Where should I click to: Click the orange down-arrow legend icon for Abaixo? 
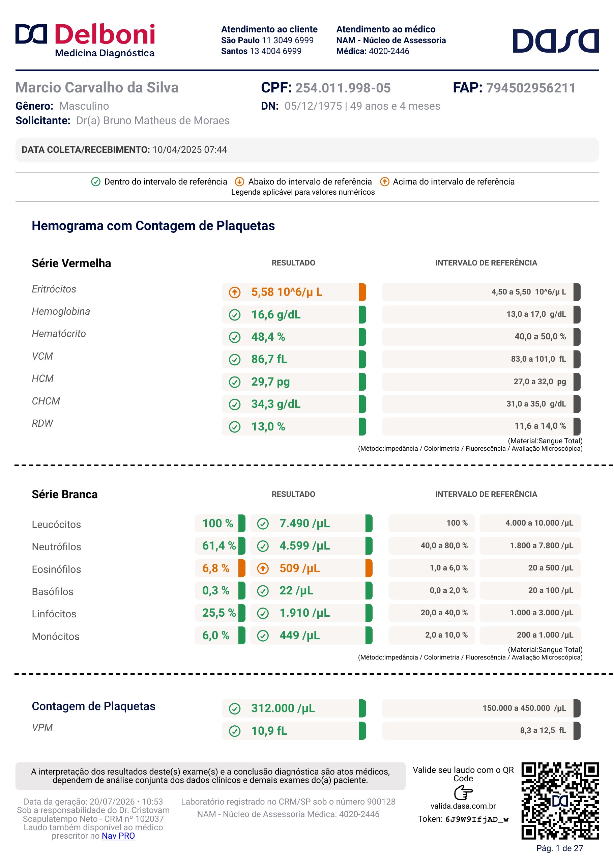[x=239, y=182]
